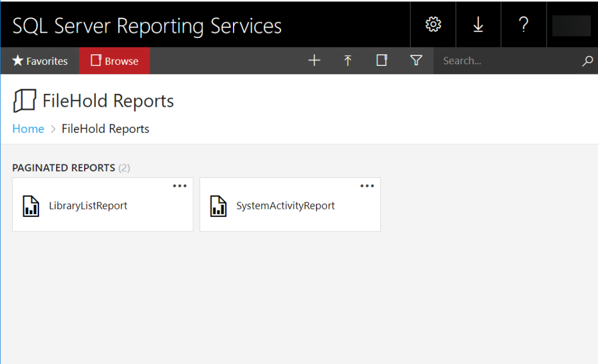598x364 pixels.
Task: Open the filter funnel icon
Action: [x=416, y=60]
